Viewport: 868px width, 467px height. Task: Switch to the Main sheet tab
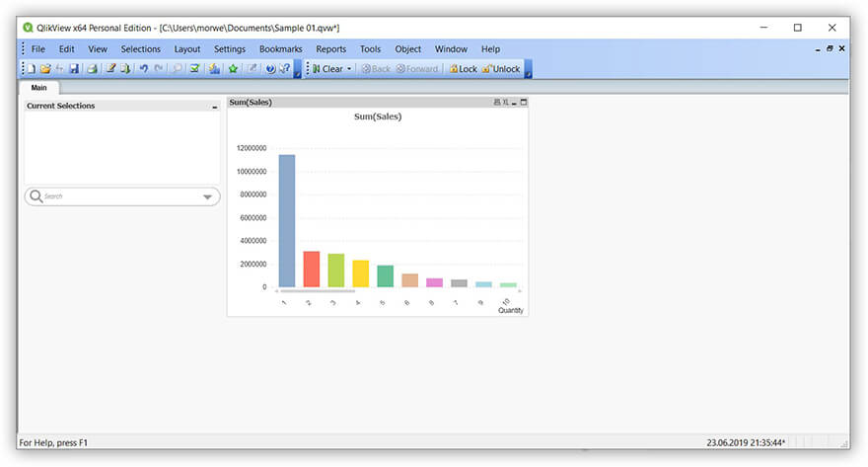(38, 88)
